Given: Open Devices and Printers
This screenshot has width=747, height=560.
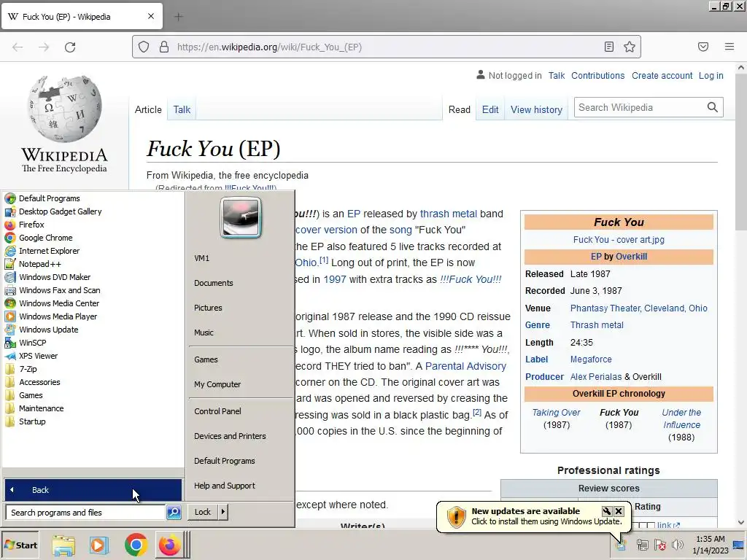Looking at the screenshot, I should [230, 436].
